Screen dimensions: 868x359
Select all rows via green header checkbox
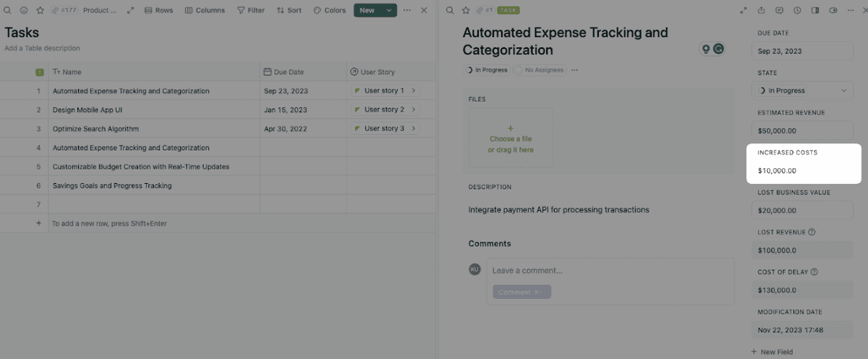click(x=40, y=72)
